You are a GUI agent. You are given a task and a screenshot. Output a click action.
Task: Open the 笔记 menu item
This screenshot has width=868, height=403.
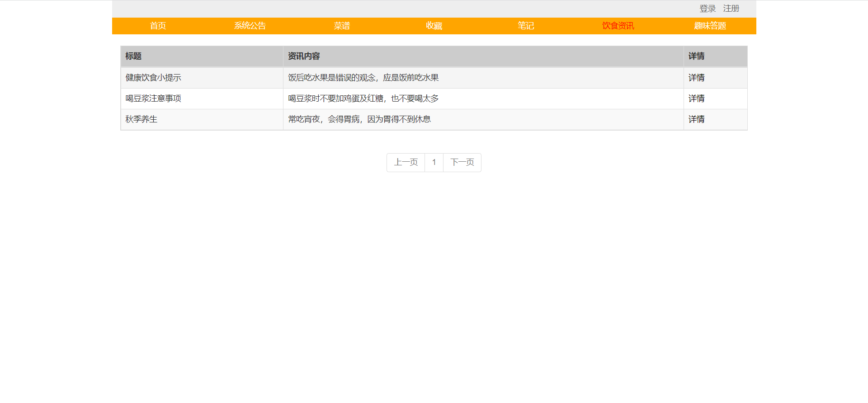click(x=526, y=26)
